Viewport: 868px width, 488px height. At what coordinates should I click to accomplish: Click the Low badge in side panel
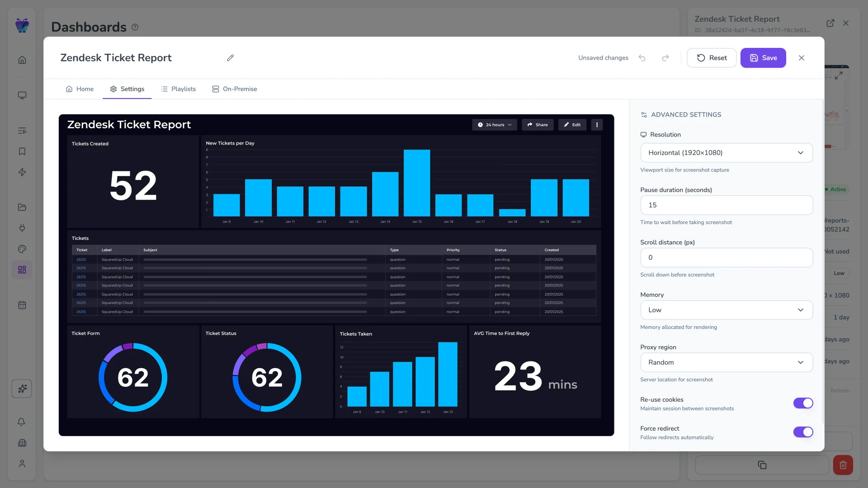point(839,273)
